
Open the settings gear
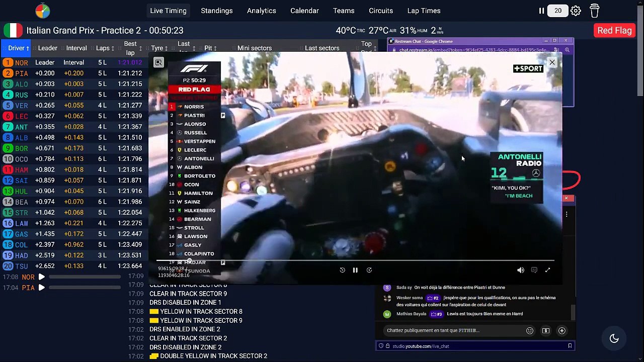(576, 11)
